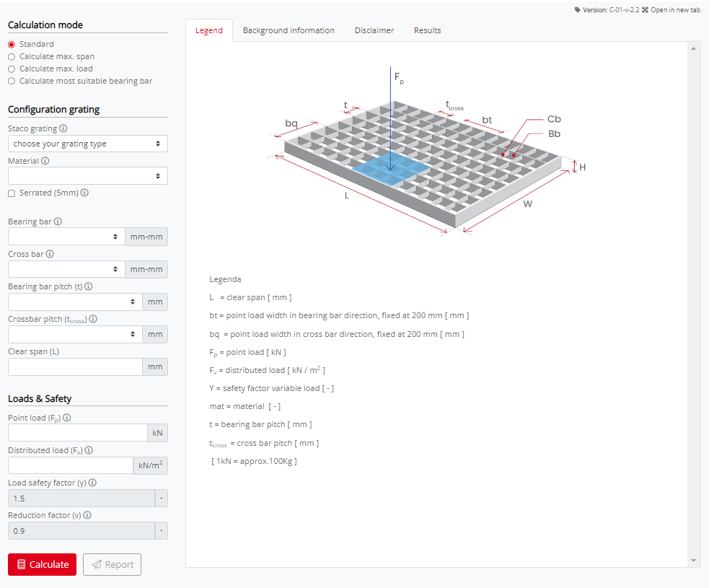Open the Serrated (5mm) info tooltip
Viewport: 709px width, 588px height.
pos(84,193)
